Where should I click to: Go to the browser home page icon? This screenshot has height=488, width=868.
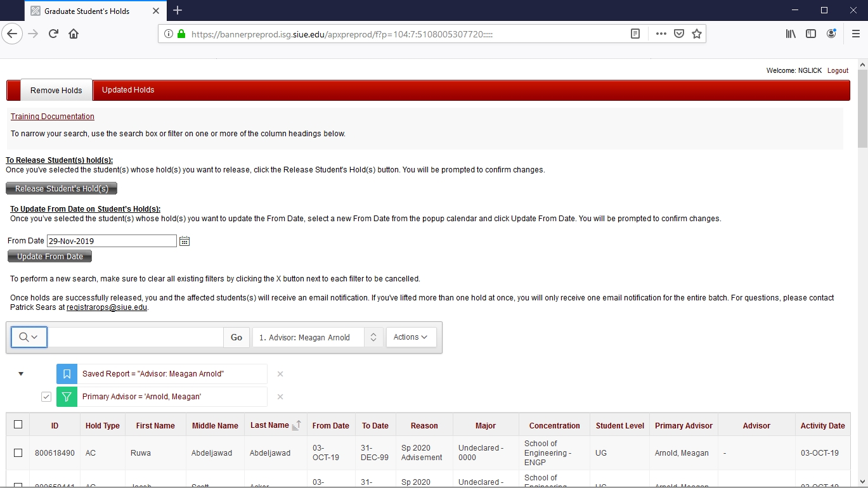[74, 34]
